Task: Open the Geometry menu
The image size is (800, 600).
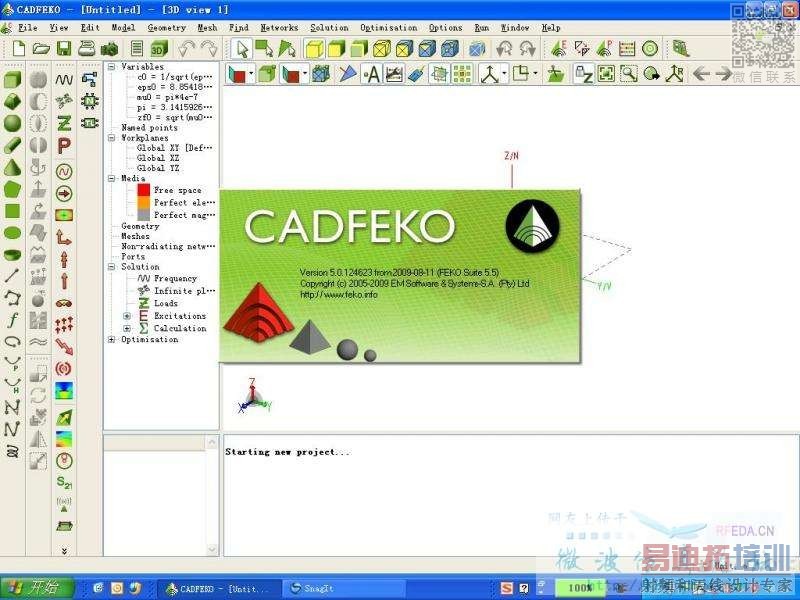Action: (x=167, y=28)
